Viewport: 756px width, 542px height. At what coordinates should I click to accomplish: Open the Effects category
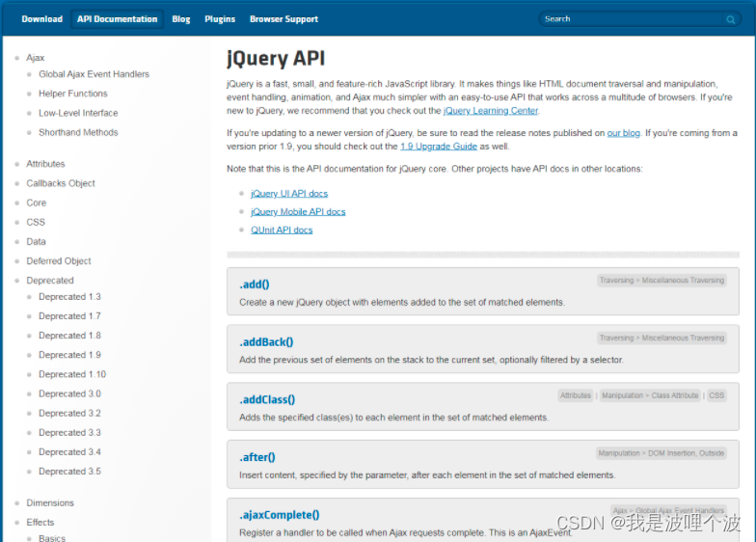40,523
